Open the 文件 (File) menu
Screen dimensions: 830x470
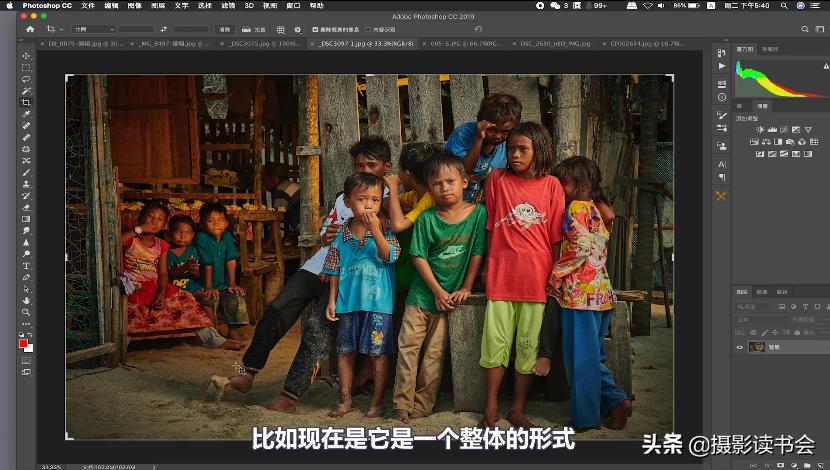88,5
